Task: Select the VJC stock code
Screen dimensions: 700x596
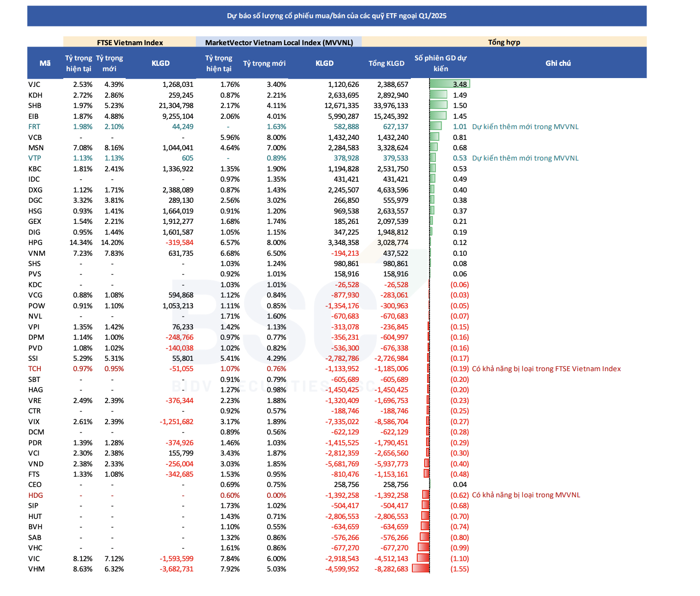Action: point(34,84)
